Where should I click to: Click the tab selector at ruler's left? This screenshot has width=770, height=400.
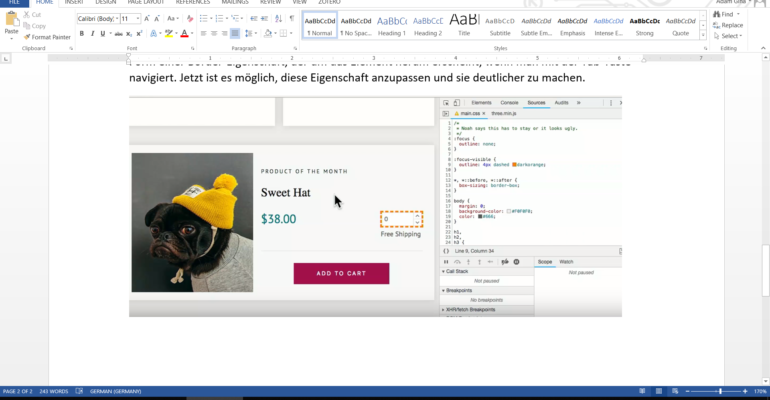[5, 58]
